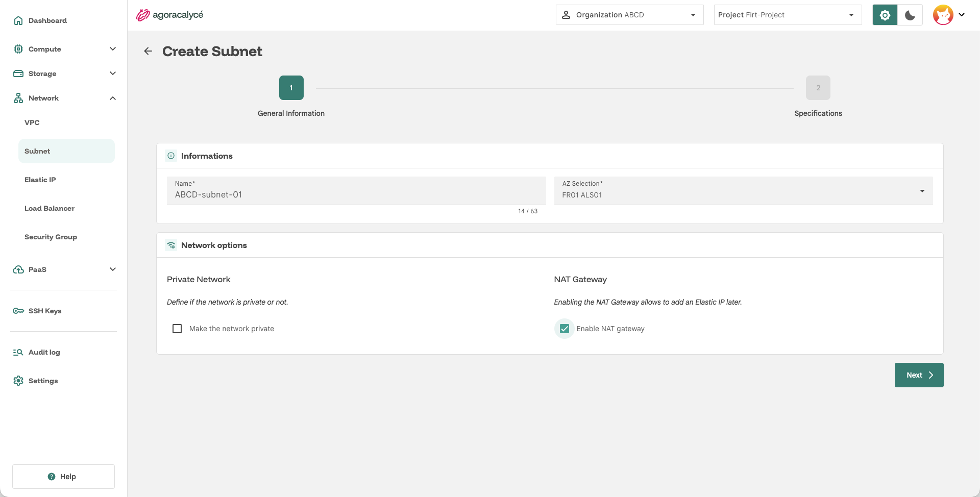Click the Audit log search icon
The width and height of the screenshot is (980, 497).
(x=18, y=352)
